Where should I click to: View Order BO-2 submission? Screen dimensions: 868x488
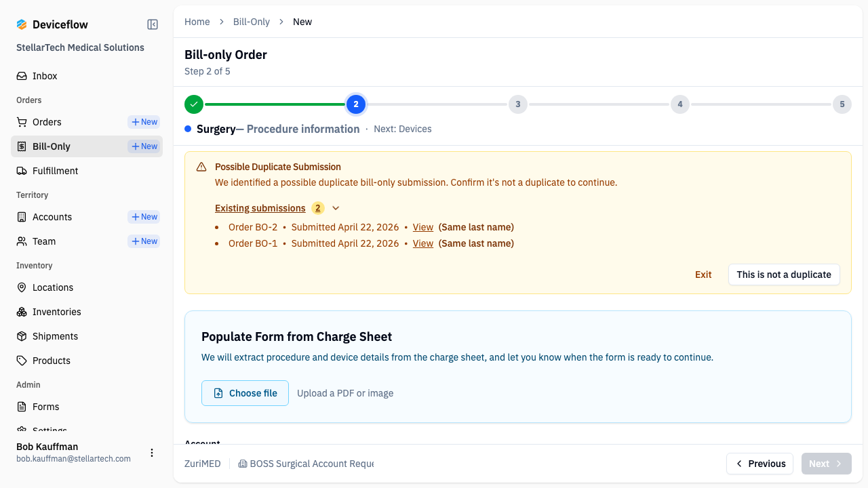pyautogui.click(x=423, y=227)
